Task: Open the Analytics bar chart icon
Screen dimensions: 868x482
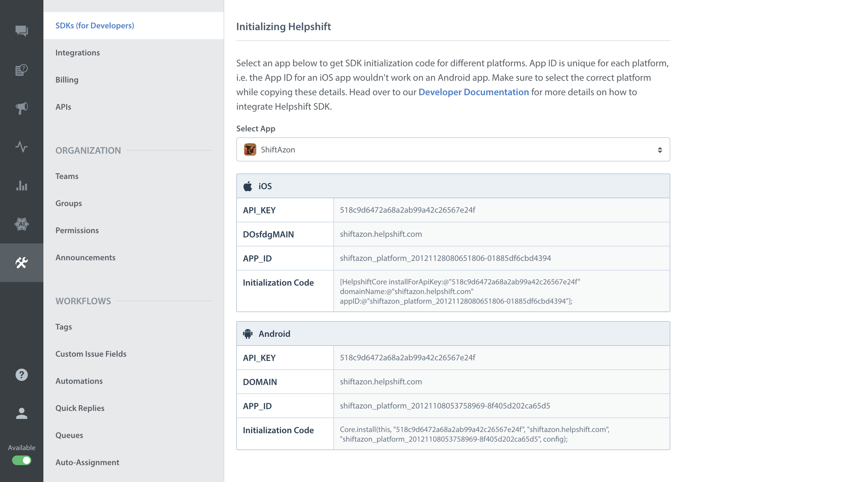Action: [x=22, y=186]
